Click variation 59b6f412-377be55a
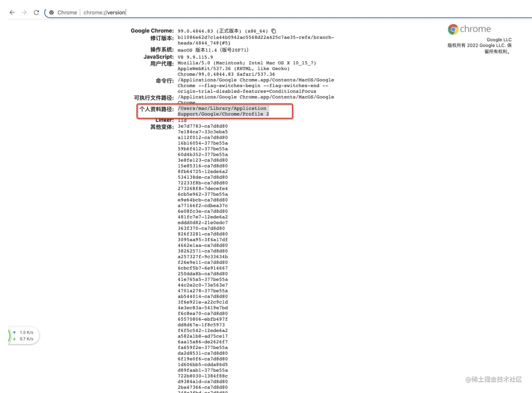The width and height of the screenshot is (532, 393). pyautogui.click(x=203, y=149)
